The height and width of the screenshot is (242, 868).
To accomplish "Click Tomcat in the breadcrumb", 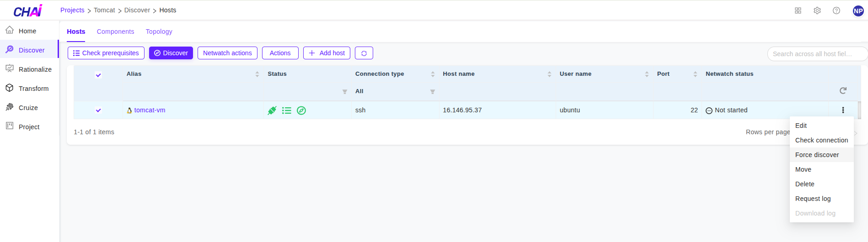I will [x=104, y=10].
